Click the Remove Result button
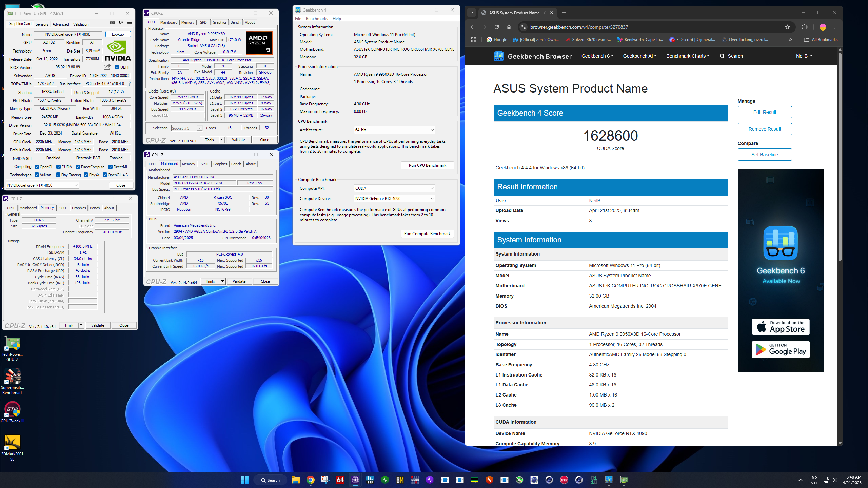Viewport: 868px width, 488px height. (x=765, y=129)
